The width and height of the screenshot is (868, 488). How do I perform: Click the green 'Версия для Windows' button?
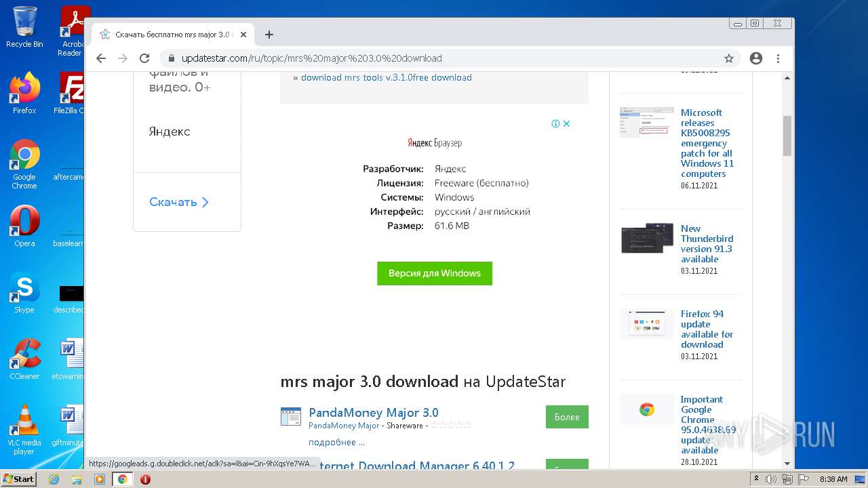[x=435, y=273]
